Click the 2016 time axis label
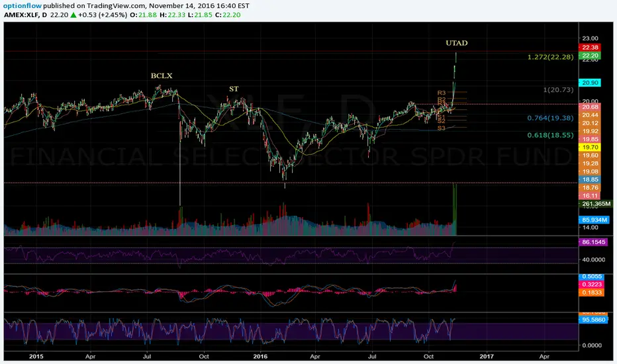 pyautogui.click(x=260, y=357)
